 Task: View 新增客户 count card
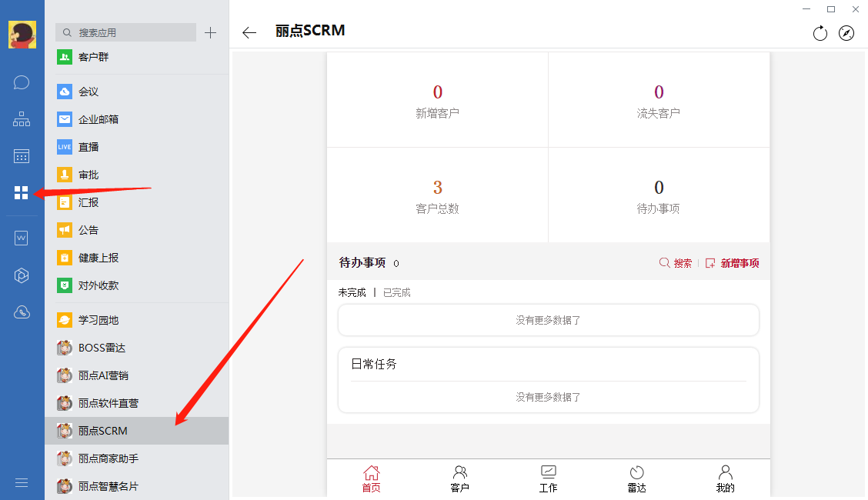point(437,100)
